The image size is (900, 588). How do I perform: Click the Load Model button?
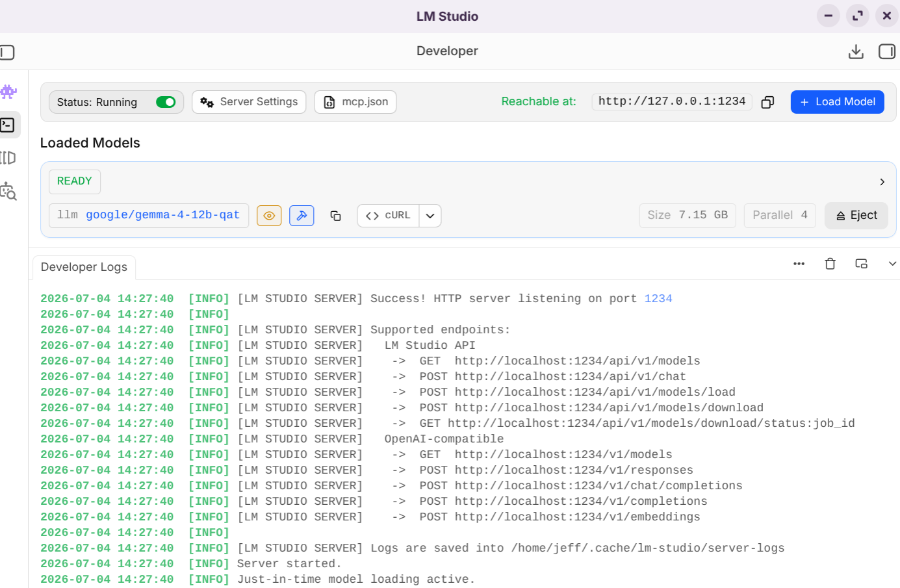point(837,102)
